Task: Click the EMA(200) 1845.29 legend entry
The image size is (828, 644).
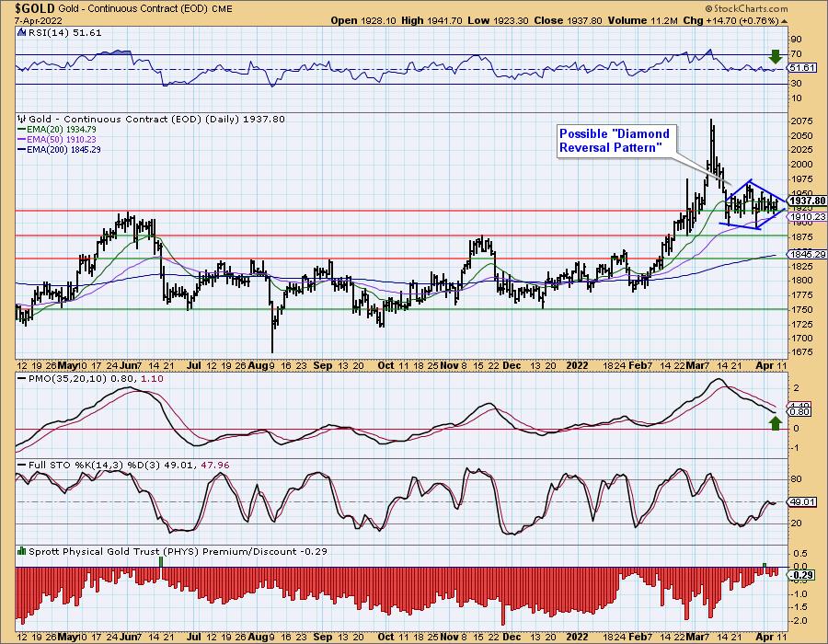Action: coord(59,149)
